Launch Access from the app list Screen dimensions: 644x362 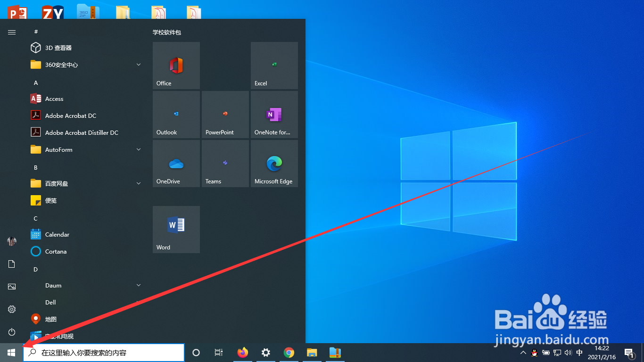pyautogui.click(x=86, y=99)
